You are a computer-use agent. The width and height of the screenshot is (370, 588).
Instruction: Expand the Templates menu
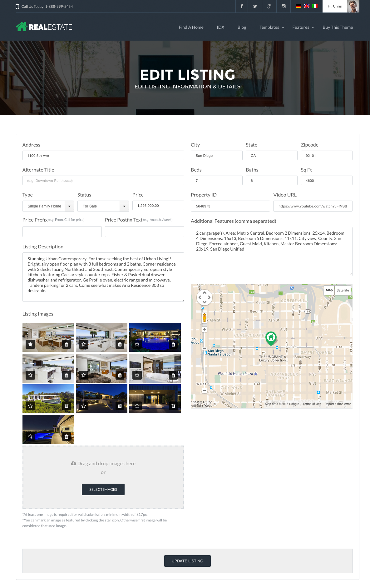coord(272,27)
